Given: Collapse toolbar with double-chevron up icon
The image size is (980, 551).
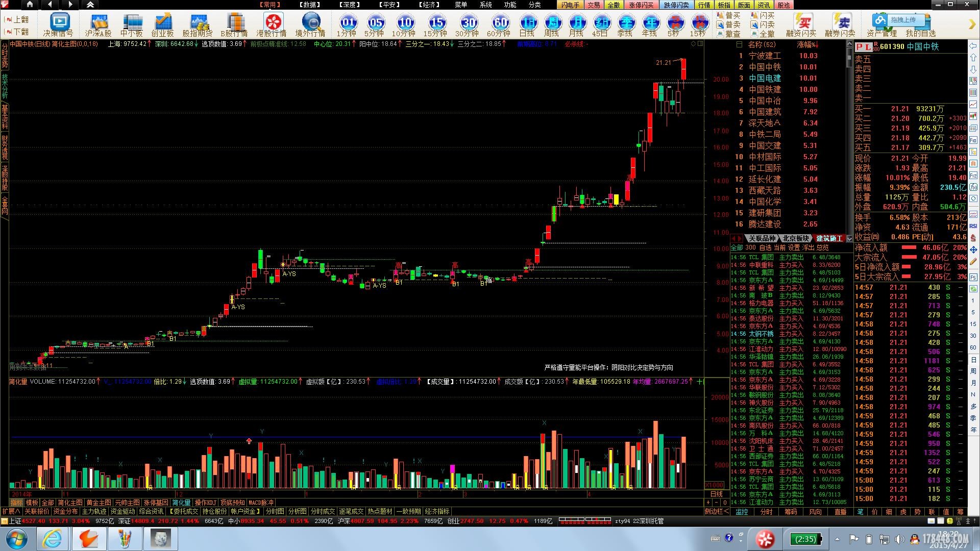Looking at the screenshot, I should pyautogui.click(x=90, y=5).
